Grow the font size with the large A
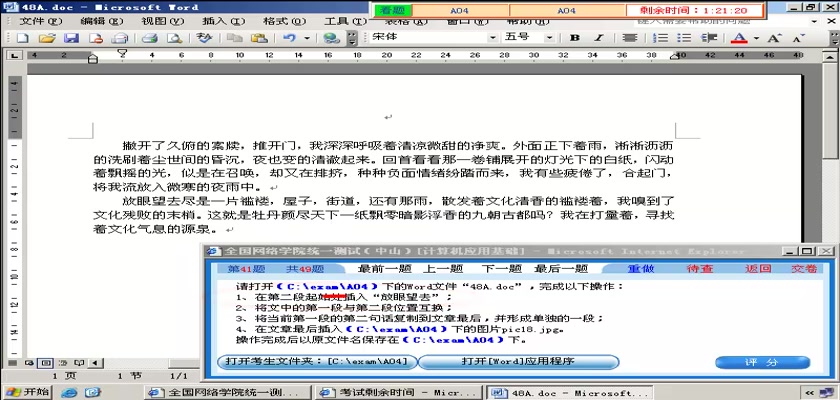This screenshot has width=840, height=400. (x=774, y=38)
